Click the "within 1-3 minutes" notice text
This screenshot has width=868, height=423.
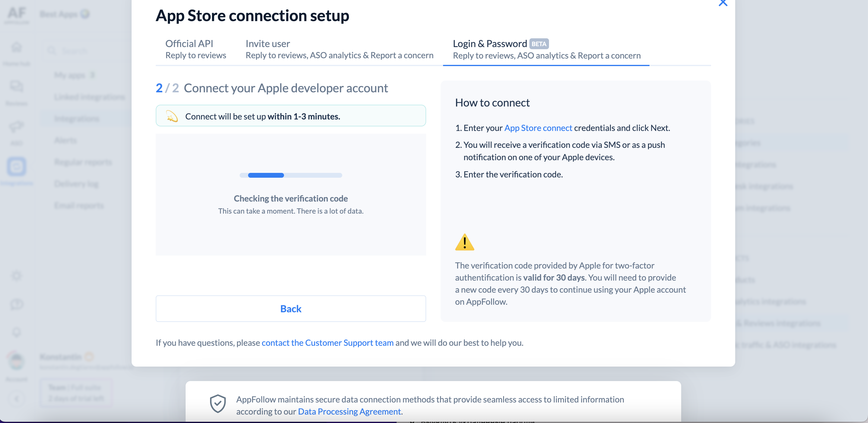[x=304, y=116]
